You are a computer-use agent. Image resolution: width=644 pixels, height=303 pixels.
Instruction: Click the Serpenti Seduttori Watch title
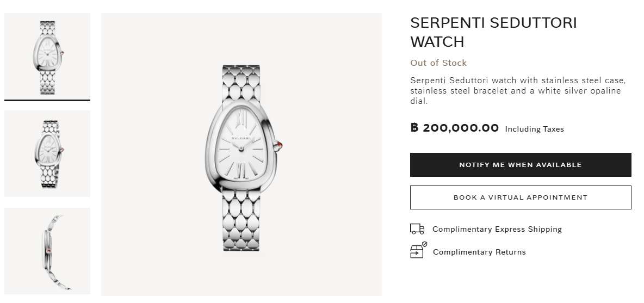pyautogui.click(x=493, y=32)
